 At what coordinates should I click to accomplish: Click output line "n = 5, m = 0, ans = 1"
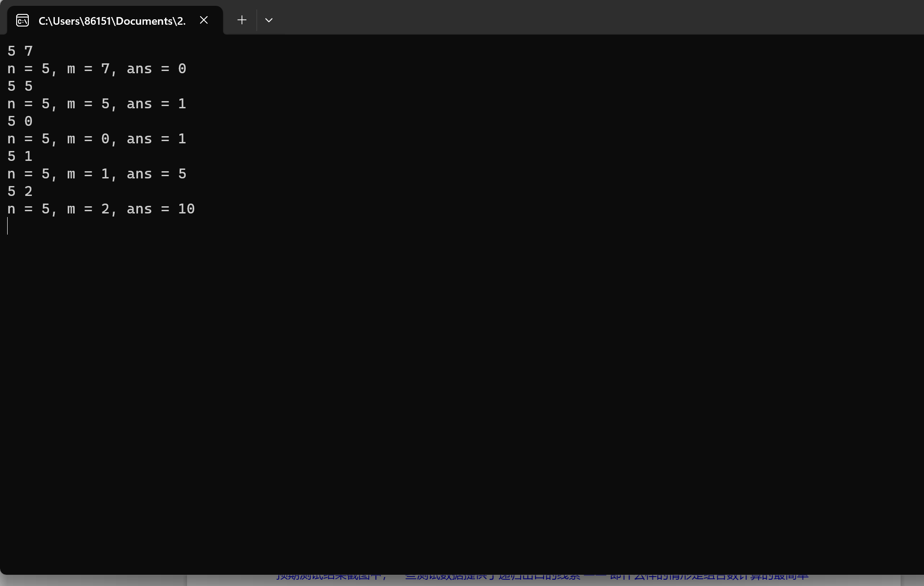tap(97, 139)
